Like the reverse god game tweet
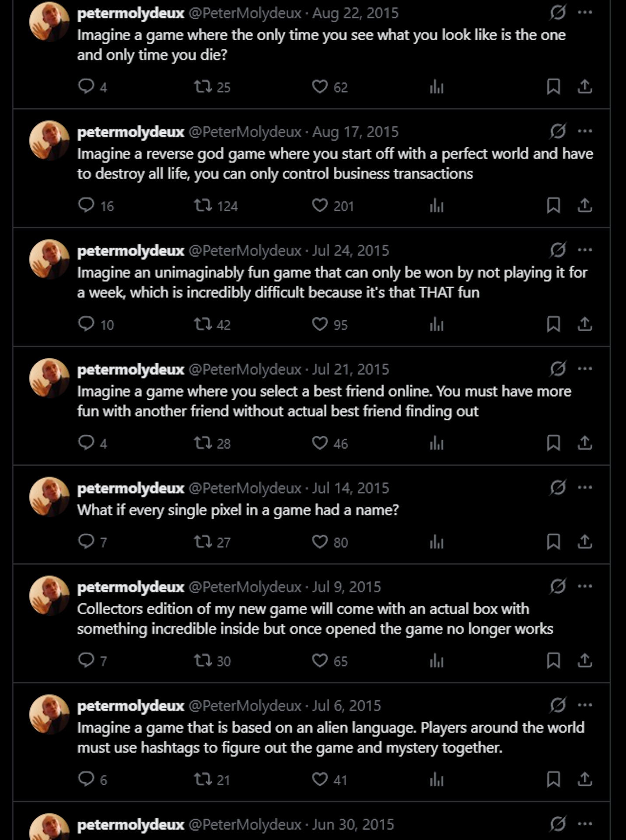The height and width of the screenshot is (840, 626). (x=321, y=206)
